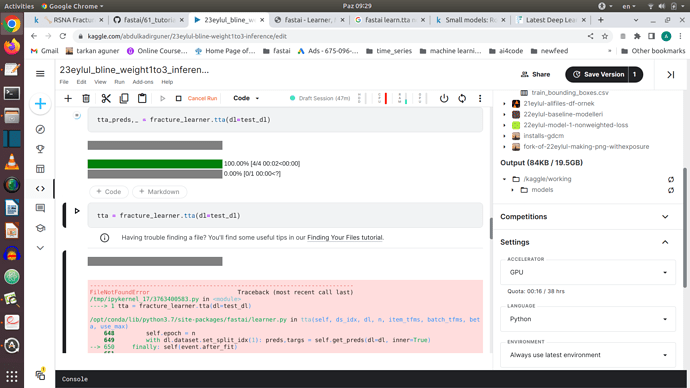The height and width of the screenshot is (388, 690).
Task: Power off the draft session
Action: 444,99
